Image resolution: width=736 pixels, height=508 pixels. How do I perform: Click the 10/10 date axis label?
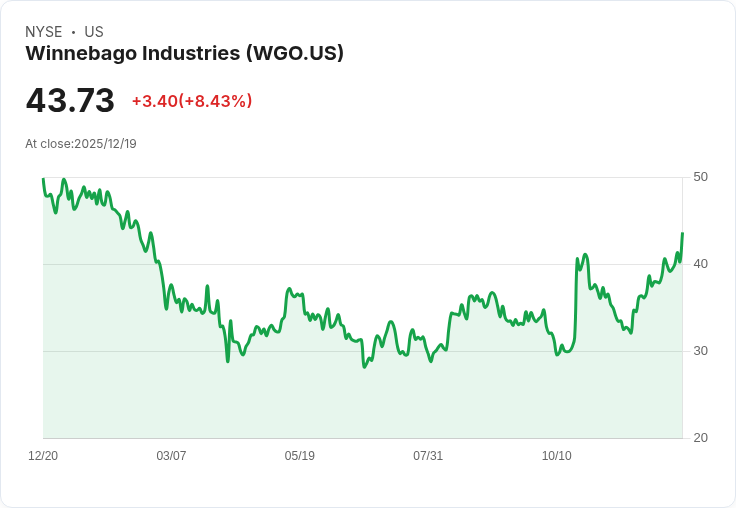(x=557, y=456)
